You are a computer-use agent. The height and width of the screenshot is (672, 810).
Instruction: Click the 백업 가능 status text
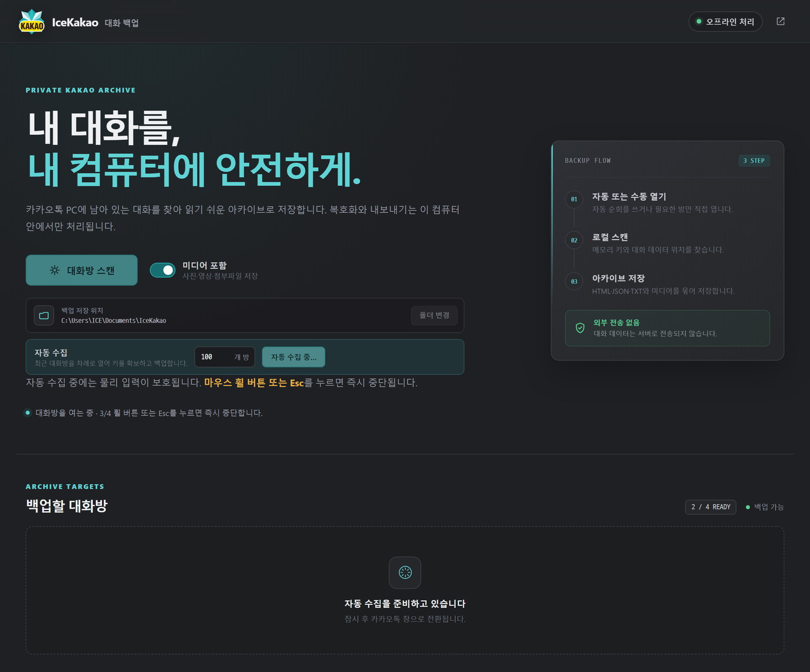coord(768,507)
